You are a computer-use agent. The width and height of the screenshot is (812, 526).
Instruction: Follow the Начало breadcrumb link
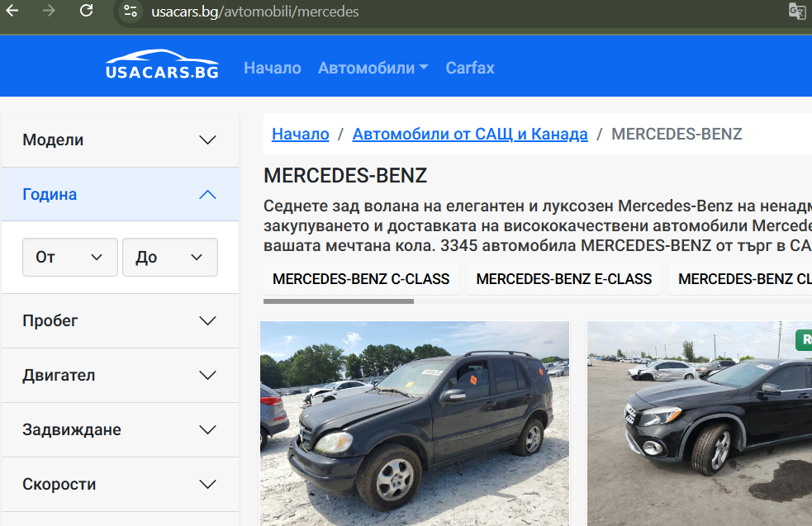301,134
